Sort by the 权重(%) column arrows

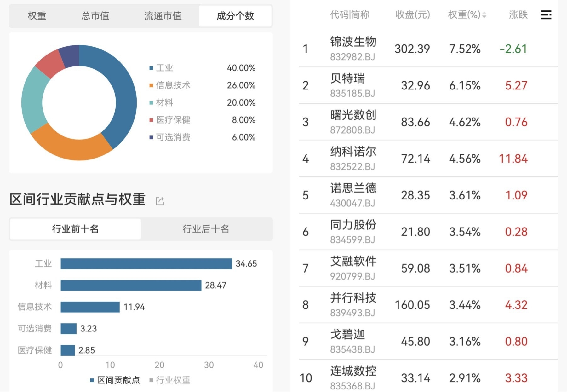click(x=484, y=15)
